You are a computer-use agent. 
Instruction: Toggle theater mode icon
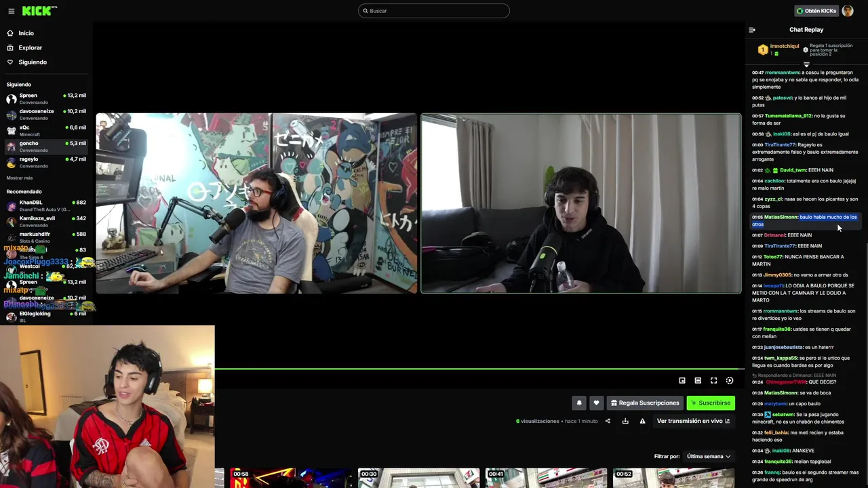point(698,381)
